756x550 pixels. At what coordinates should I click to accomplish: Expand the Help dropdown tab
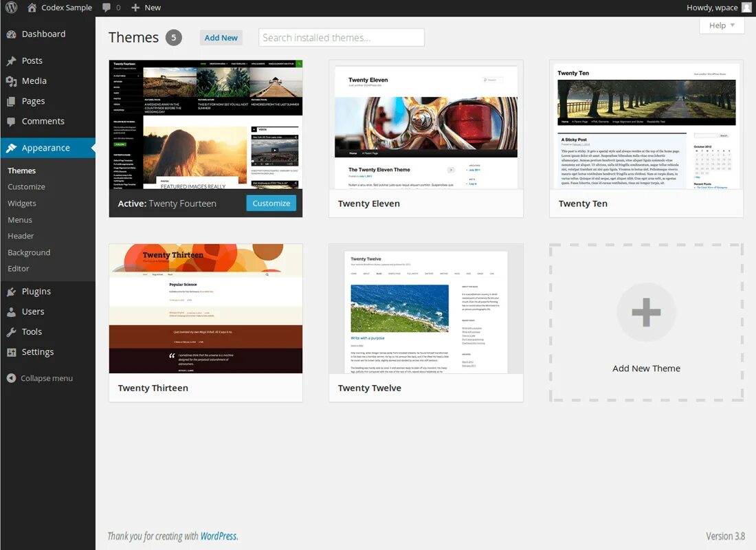coord(721,25)
